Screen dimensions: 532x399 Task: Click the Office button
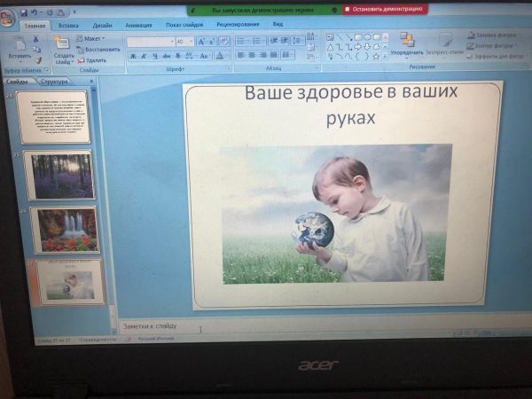click(7, 21)
